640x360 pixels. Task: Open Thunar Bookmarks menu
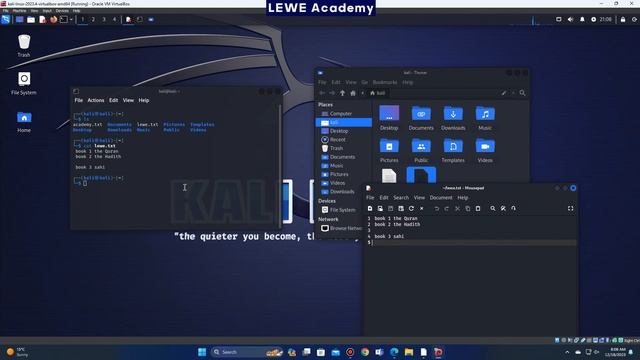385,82
